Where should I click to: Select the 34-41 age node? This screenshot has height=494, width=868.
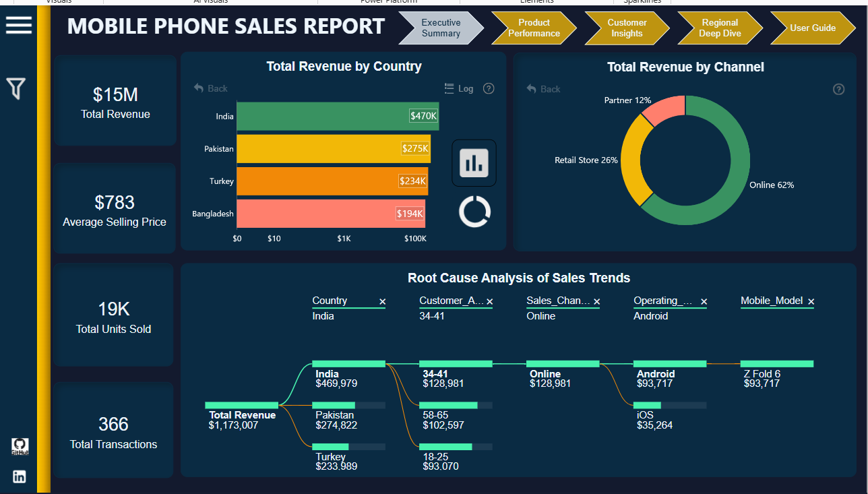pyautogui.click(x=456, y=364)
